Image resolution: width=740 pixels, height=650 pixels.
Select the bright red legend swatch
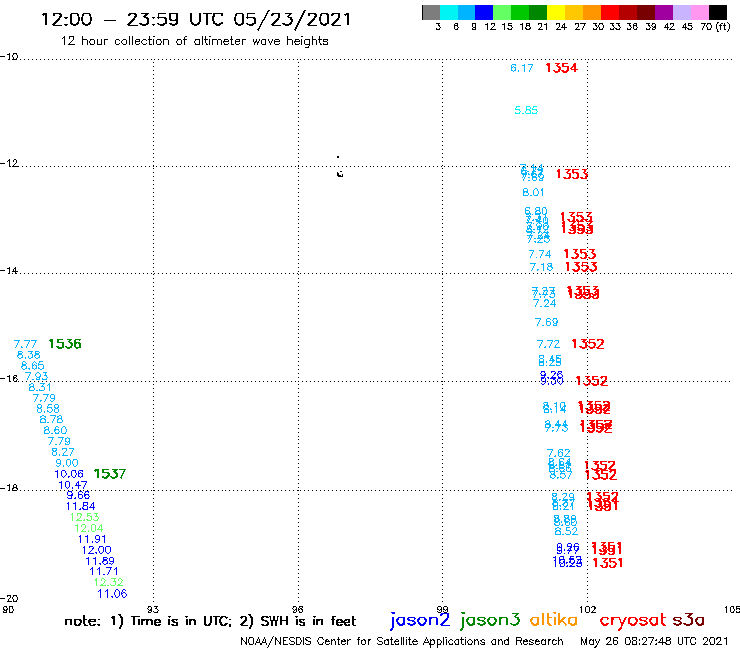click(x=609, y=12)
